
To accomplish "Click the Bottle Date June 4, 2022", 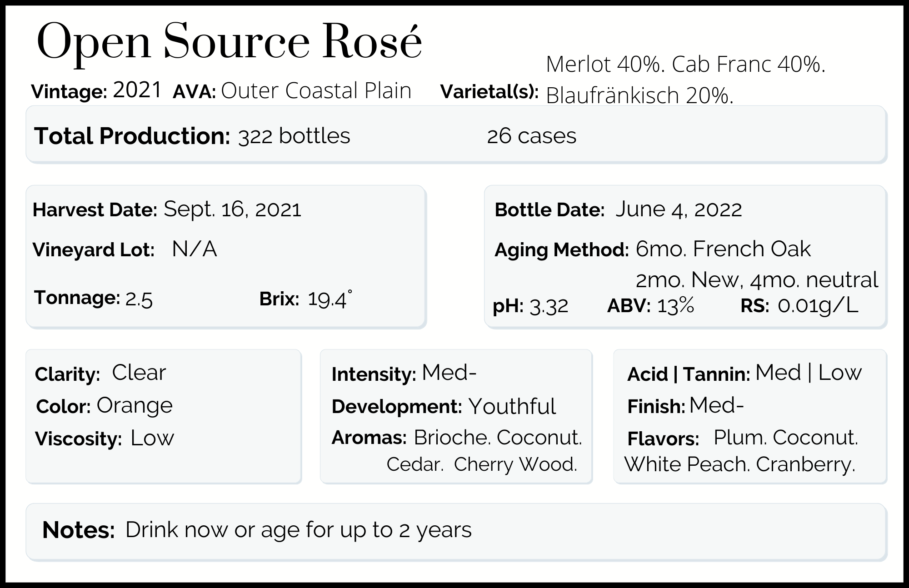I will tap(679, 209).
